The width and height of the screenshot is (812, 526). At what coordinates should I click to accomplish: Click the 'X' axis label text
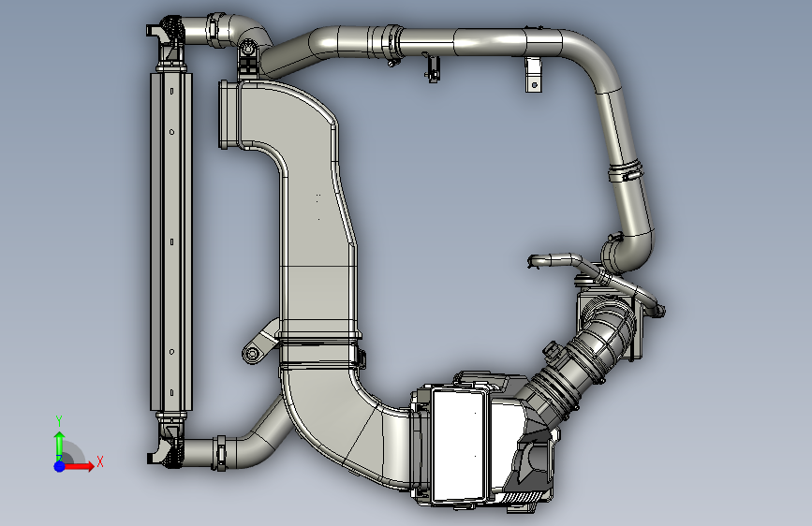(100, 461)
